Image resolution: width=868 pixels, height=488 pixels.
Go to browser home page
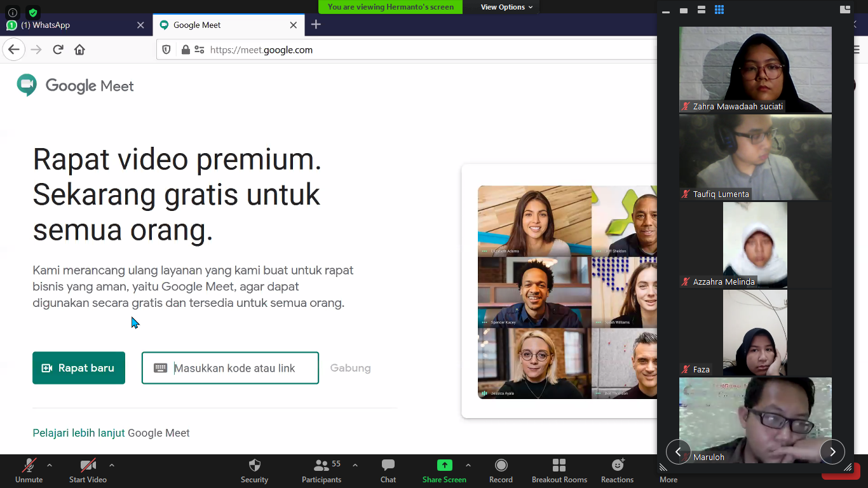pyautogui.click(x=79, y=50)
